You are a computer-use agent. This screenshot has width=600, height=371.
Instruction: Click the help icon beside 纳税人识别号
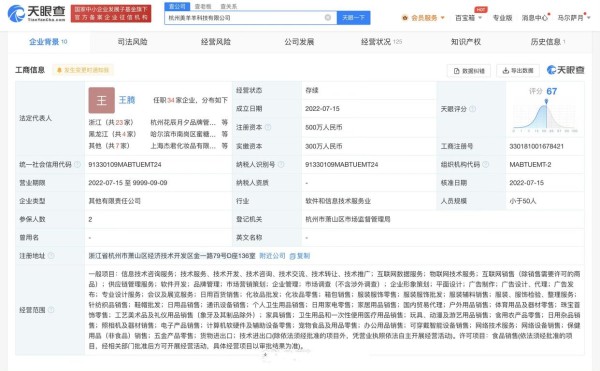click(x=281, y=164)
